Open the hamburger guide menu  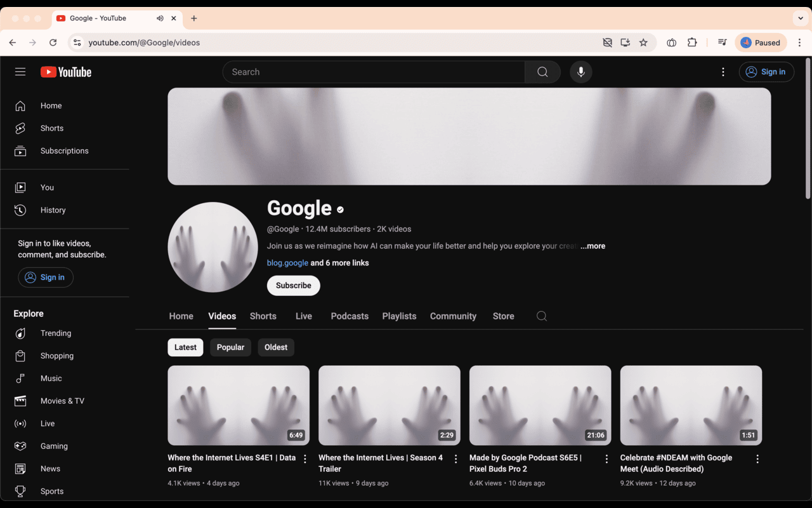[20, 72]
